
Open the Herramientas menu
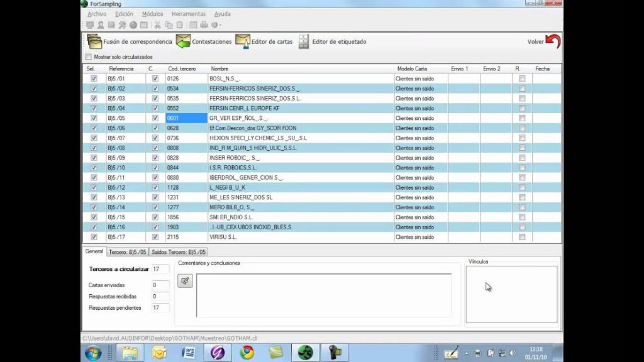click(x=189, y=14)
